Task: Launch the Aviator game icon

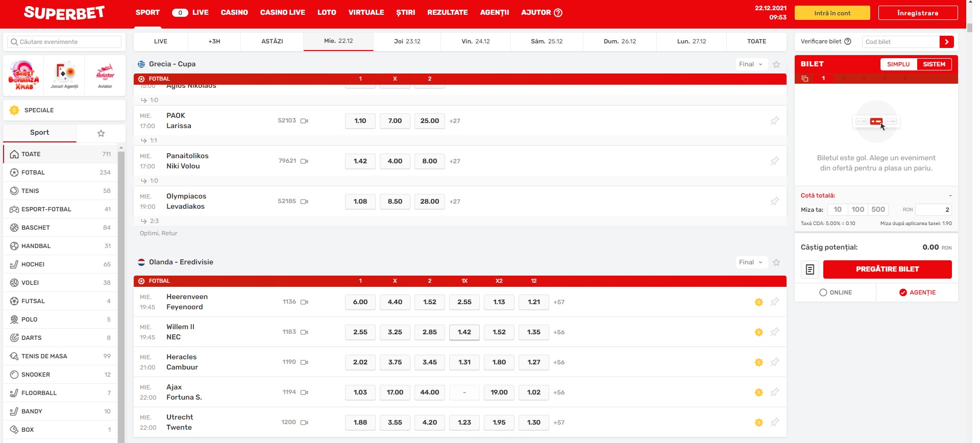Action: pyautogui.click(x=105, y=75)
